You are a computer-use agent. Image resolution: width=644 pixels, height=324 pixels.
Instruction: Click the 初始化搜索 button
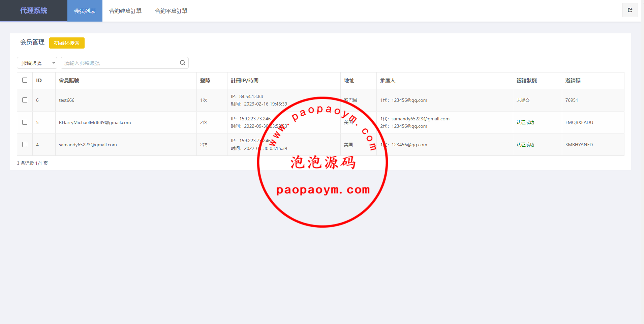click(x=67, y=43)
